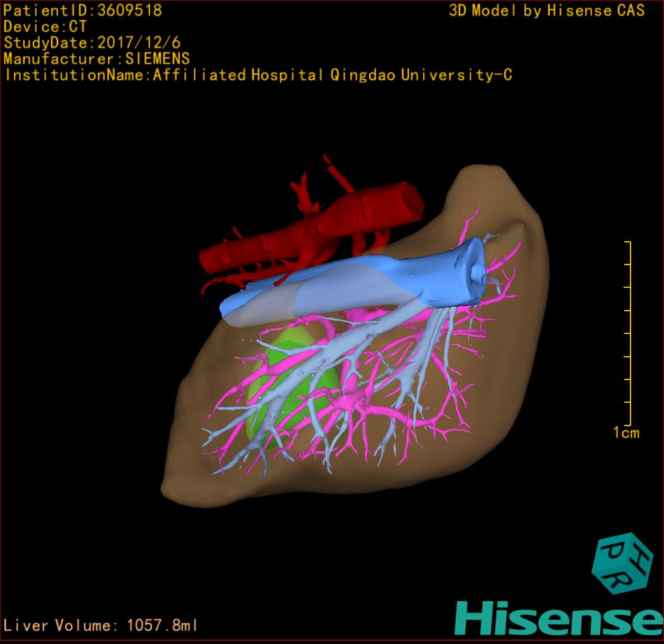Click the Manufacturer:SIEMENS label
The image size is (664, 644).
point(97,59)
